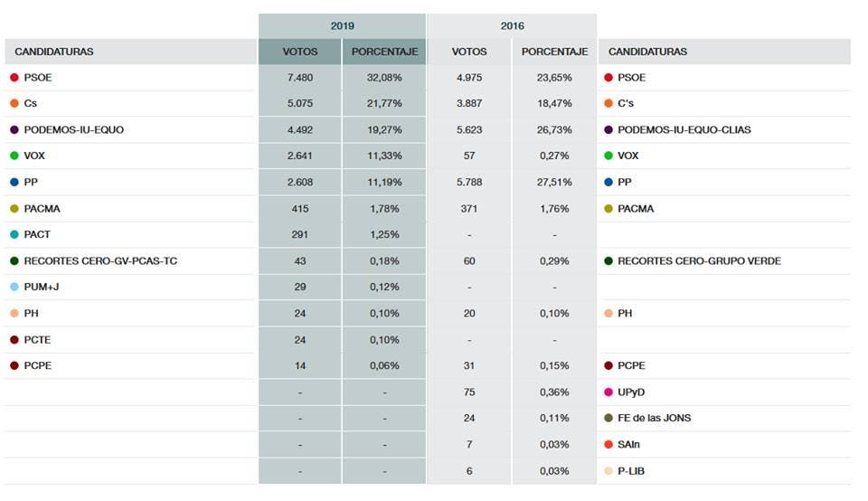Click the magenta UPyD color dot
Viewport: 868px width, 501px height.
(609, 392)
